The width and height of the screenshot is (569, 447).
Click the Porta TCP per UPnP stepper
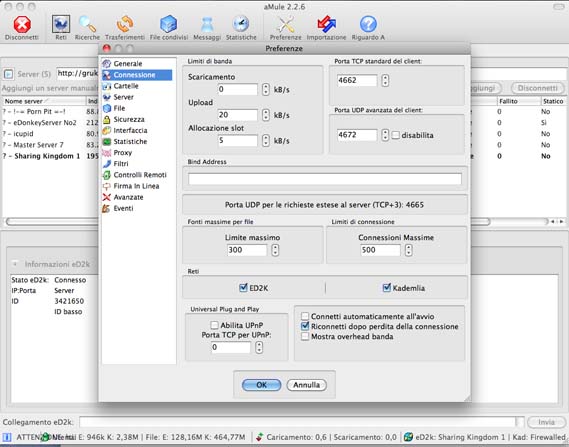259,348
